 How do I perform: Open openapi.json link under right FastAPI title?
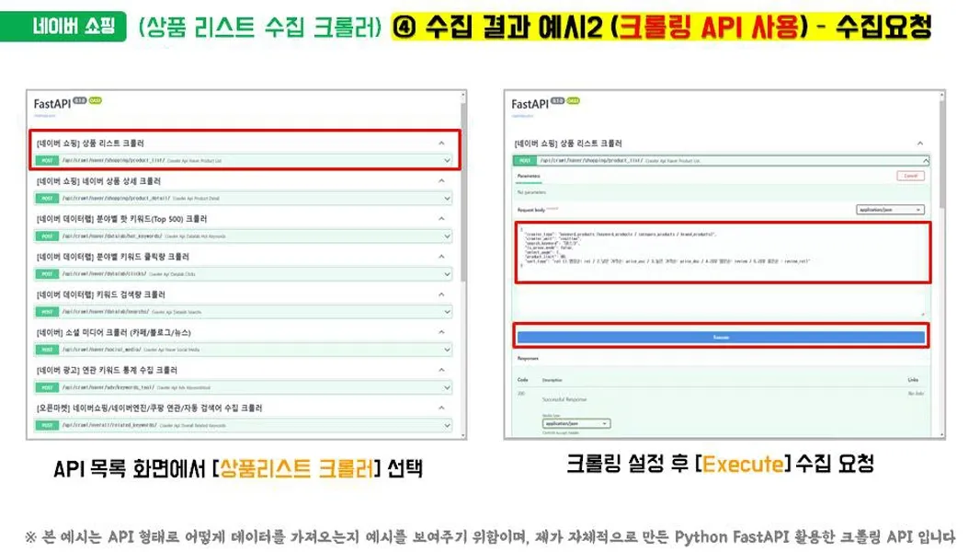coord(522,116)
